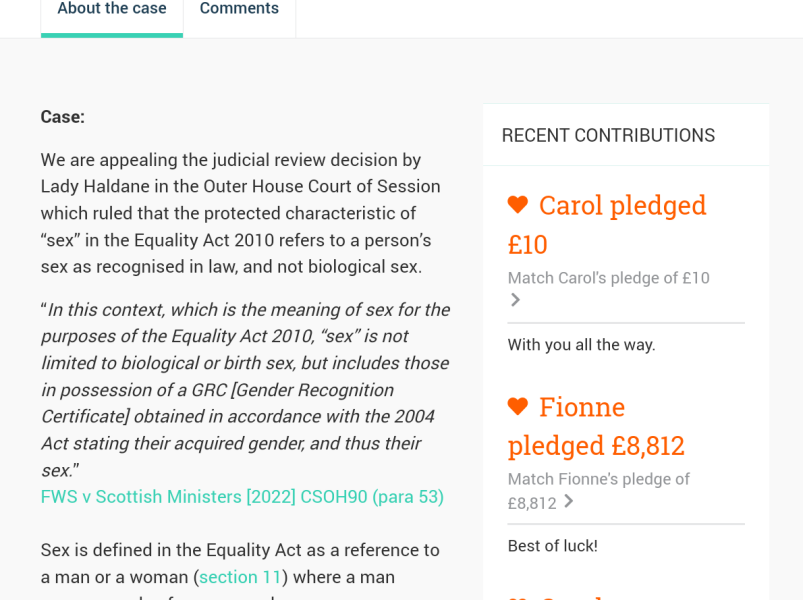Image resolution: width=803 pixels, height=600 pixels.
Task: Switch to the Comments tab
Action: click(x=239, y=9)
